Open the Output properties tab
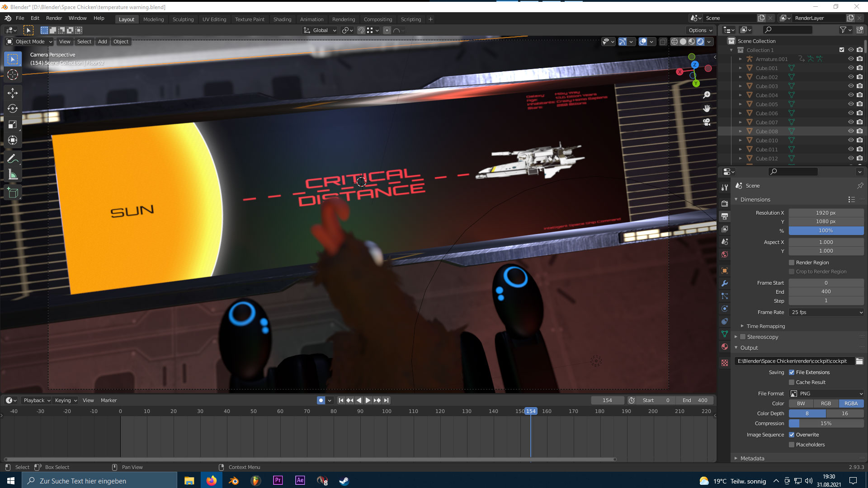 (725, 216)
